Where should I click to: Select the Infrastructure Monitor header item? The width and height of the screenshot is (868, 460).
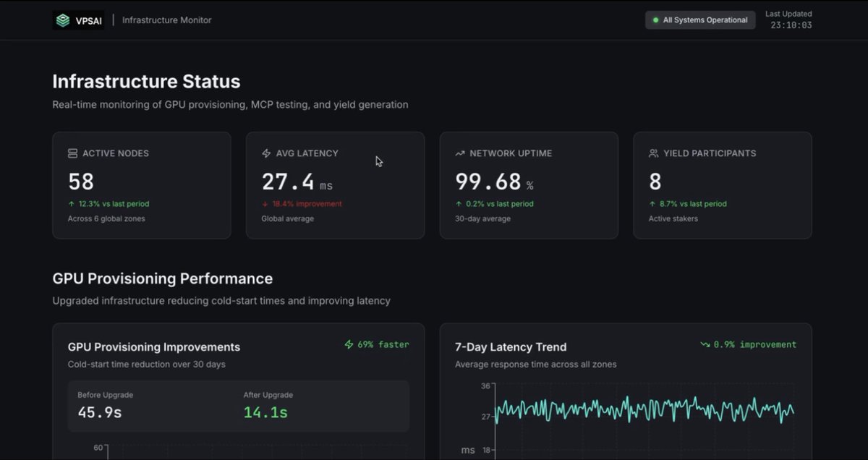click(x=166, y=20)
